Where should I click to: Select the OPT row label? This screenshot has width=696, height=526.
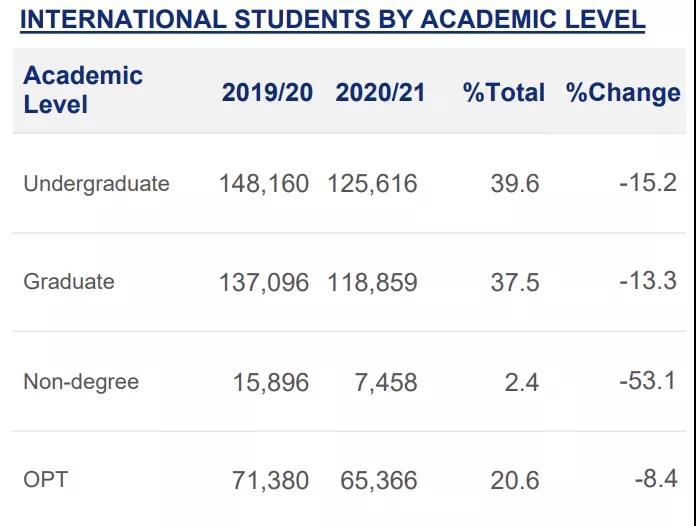(46, 480)
